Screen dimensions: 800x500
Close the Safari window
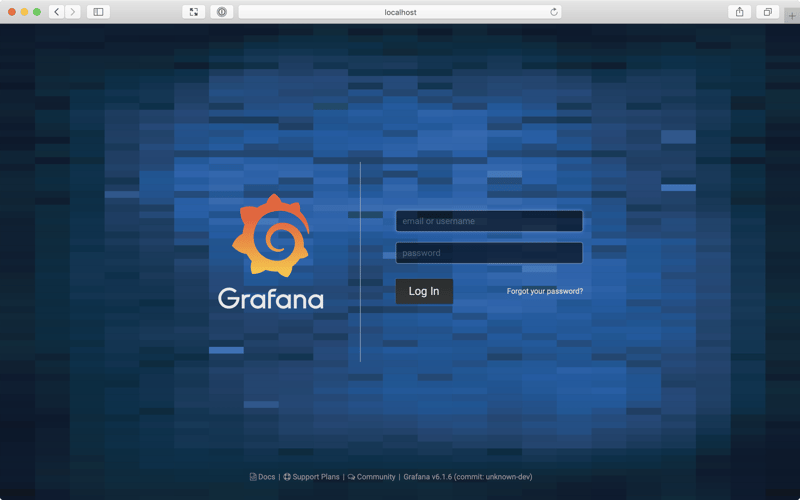tap(12, 12)
